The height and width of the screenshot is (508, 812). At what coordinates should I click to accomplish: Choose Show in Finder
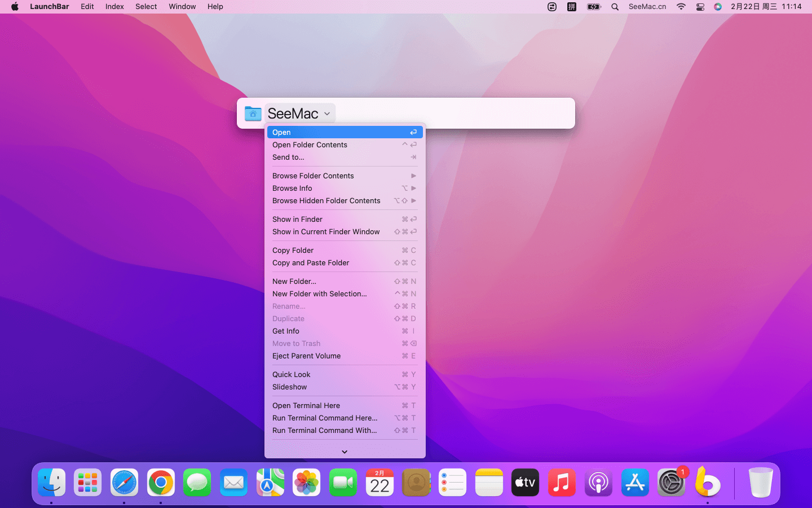click(345, 220)
